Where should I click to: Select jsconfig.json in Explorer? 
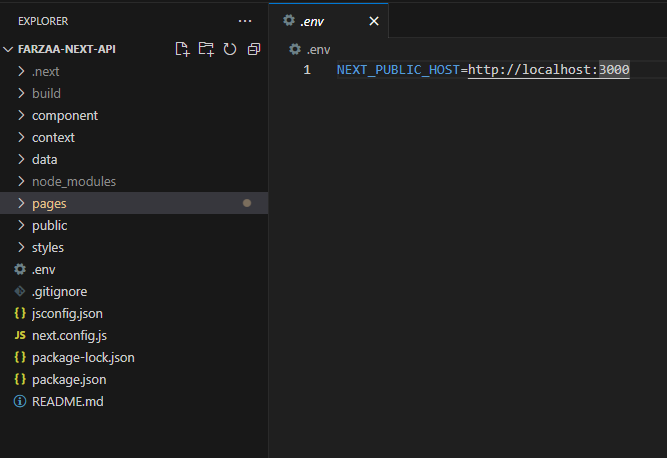pyautogui.click(x=67, y=313)
